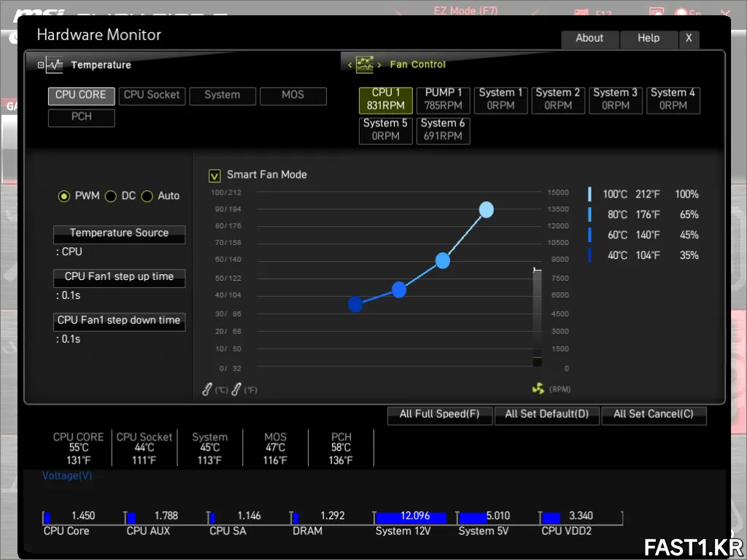Viewport: 747px width, 560px height.
Task: Click the Voltage(V) label
Action: [x=67, y=475]
